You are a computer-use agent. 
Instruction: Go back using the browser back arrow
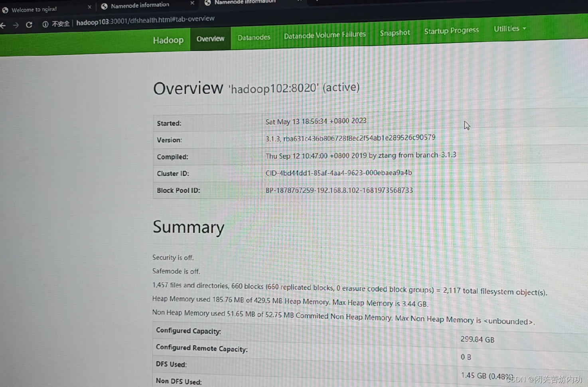pyautogui.click(x=3, y=26)
